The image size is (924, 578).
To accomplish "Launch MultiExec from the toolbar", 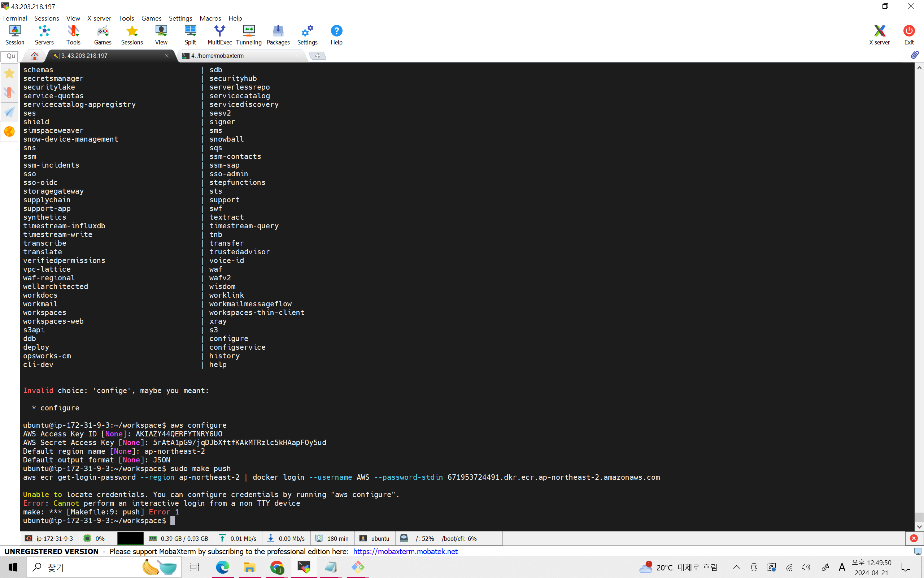I will point(219,35).
